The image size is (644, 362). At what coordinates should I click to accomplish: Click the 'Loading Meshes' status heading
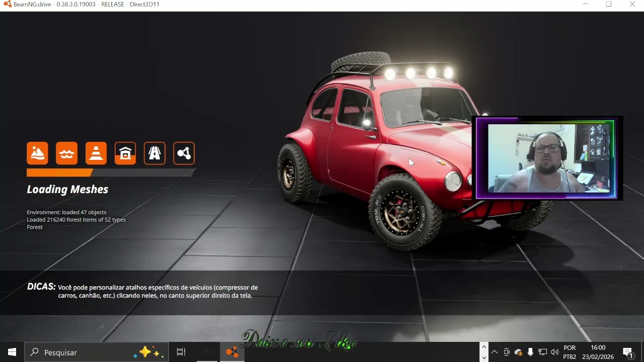tap(67, 190)
